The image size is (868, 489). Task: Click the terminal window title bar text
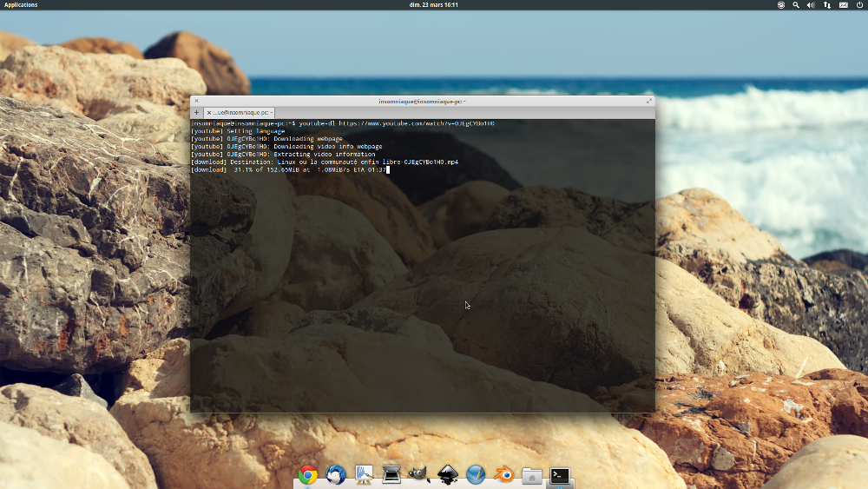(x=422, y=102)
